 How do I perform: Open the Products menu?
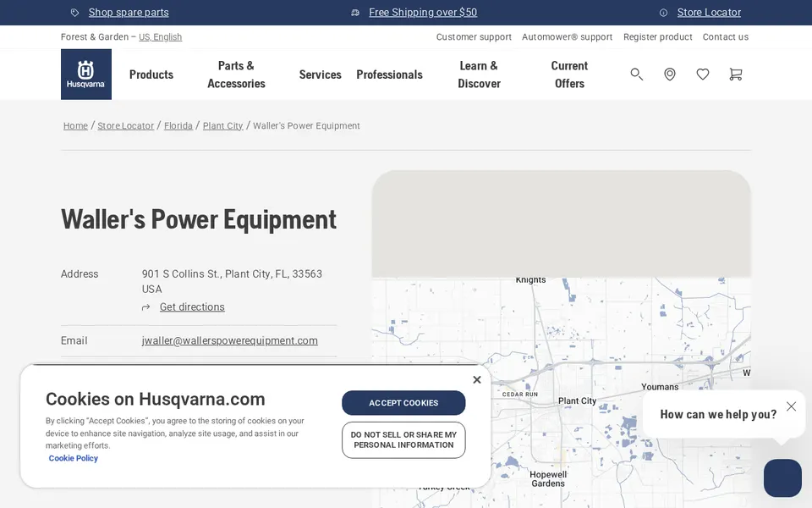(x=151, y=75)
